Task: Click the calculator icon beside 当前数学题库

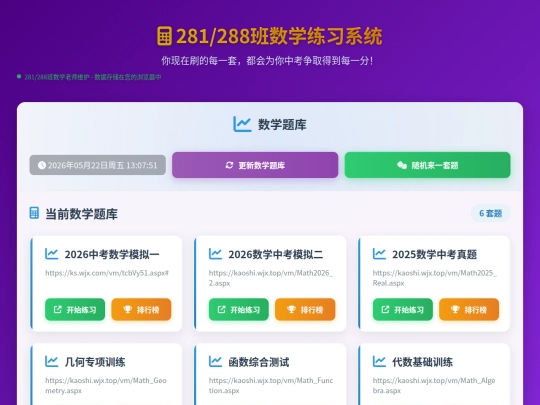Action: [34, 213]
